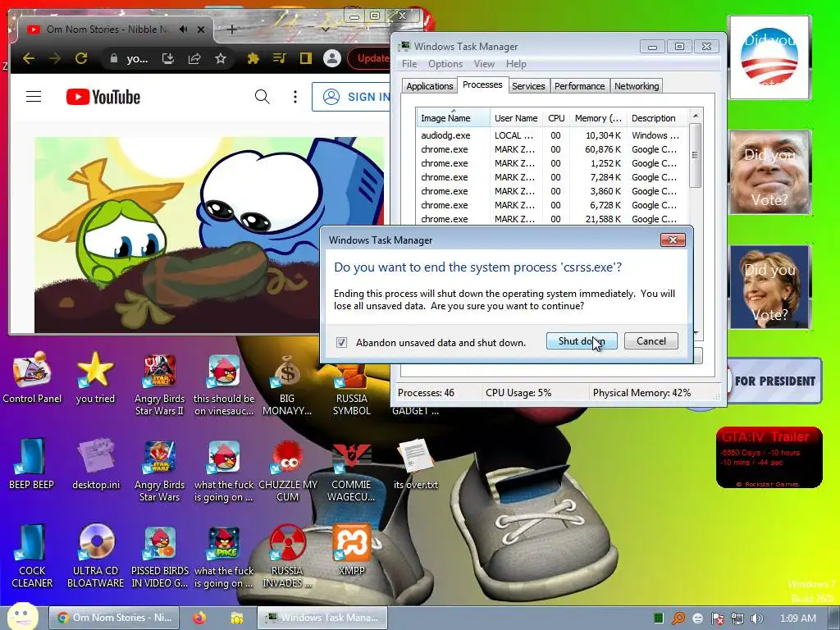The image size is (840, 630).
Task: Open the CHUZZLE MY CUM shortcut icon
Action: click(x=288, y=470)
